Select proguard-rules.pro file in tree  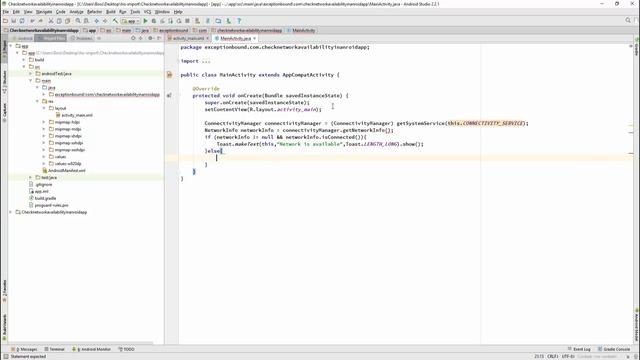coord(49,205)
